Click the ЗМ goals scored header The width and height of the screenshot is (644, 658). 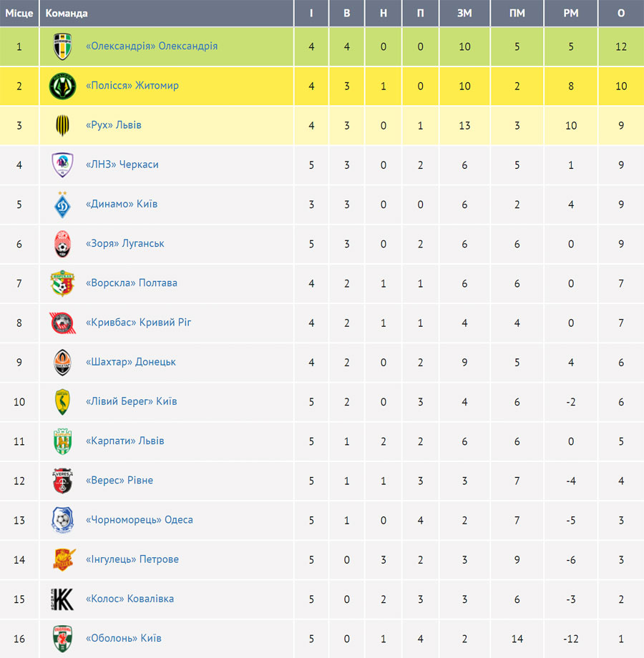pos(464,14)
